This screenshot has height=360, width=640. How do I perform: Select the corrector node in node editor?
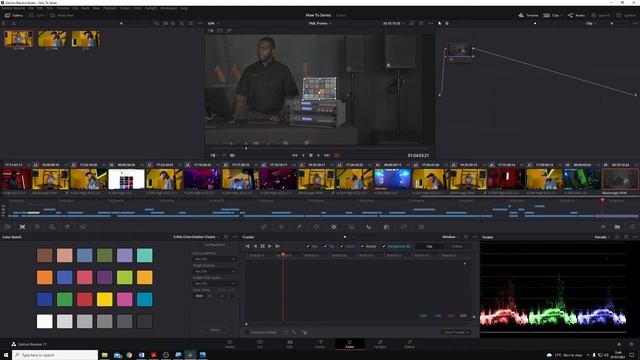[460, 50]
